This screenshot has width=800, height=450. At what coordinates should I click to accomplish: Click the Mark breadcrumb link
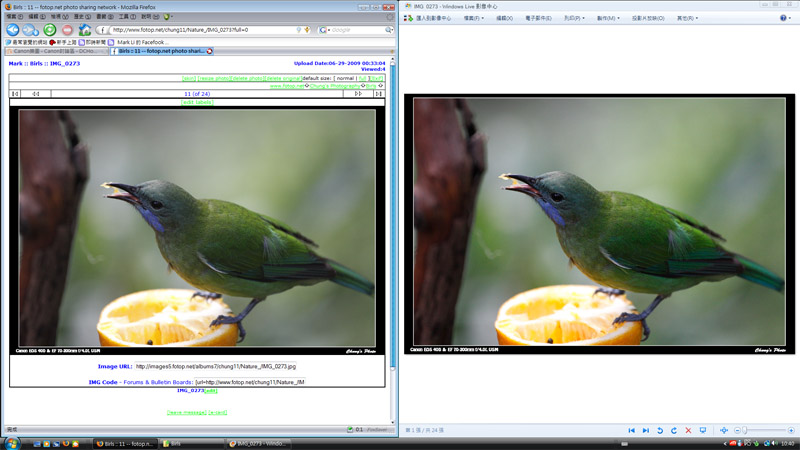coord(15,63)
